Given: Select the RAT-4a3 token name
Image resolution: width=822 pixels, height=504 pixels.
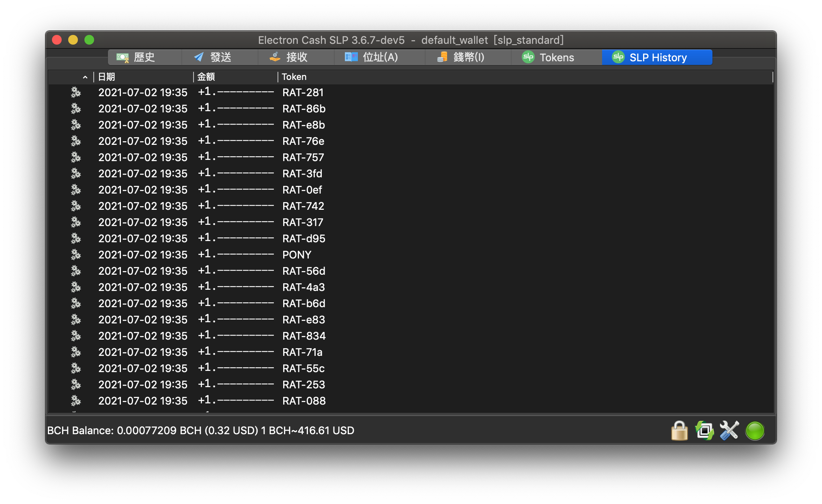Looking at the screenshot, I should click(304, 287).
